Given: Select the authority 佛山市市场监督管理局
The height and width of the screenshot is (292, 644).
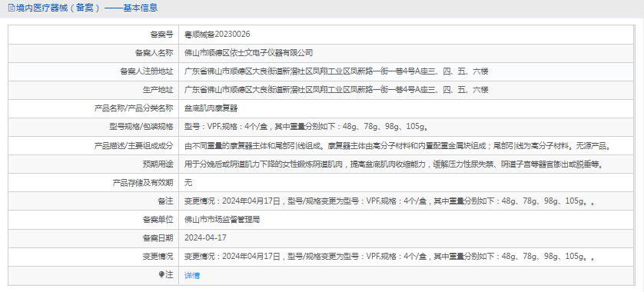Looking at the screenshot, I should pos(222,220).
